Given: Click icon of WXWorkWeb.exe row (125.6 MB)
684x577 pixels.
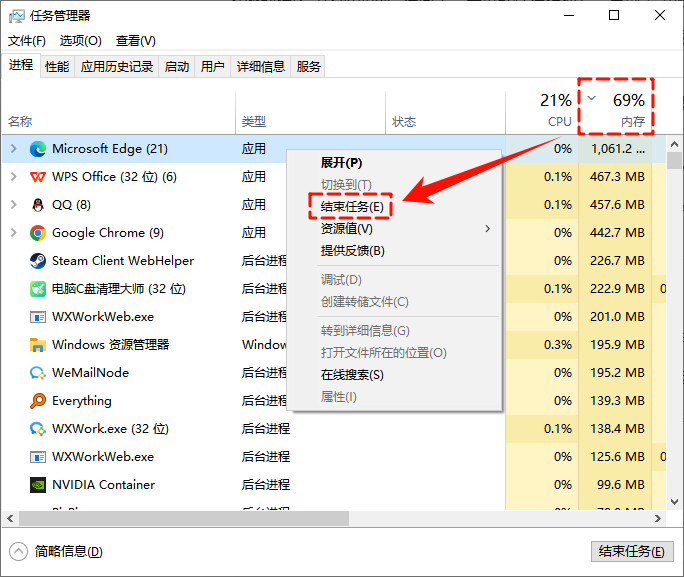Looking at the screenshot, I should [x=38, y=457].
